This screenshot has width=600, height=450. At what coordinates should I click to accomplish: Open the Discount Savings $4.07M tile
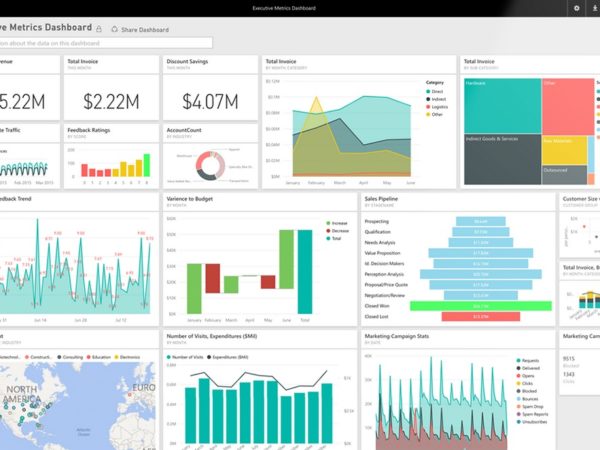pos(210,88)
